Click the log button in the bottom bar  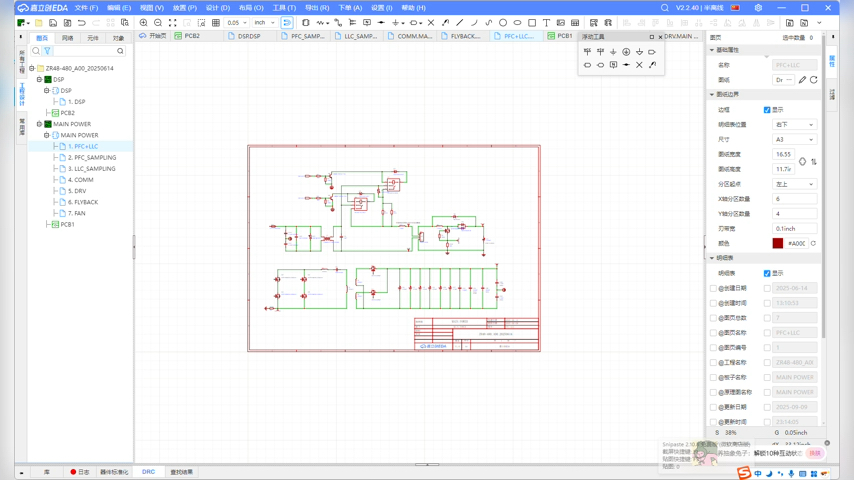coord(80,472)
